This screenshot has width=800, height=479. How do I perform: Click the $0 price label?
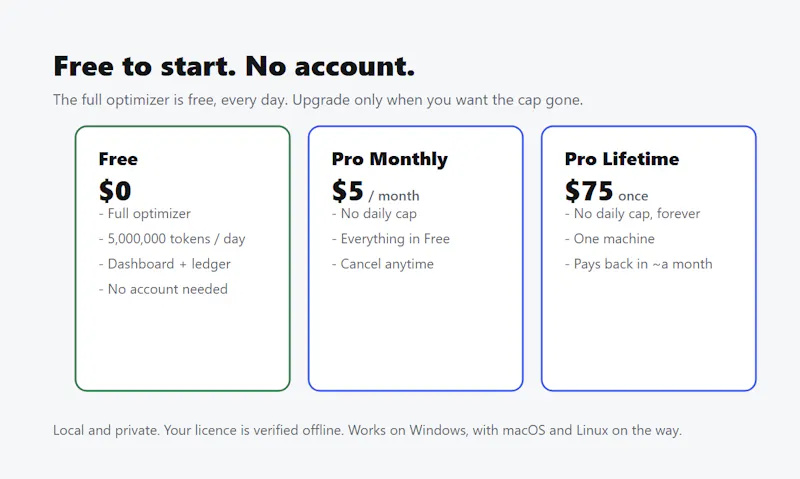click(x=115, y=191)
